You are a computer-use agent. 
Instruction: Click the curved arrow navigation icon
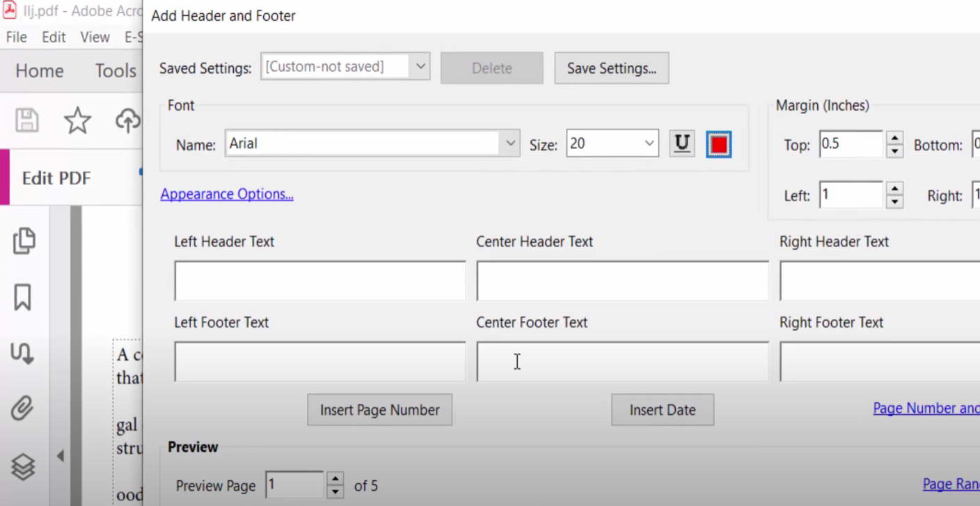[22, 354]
